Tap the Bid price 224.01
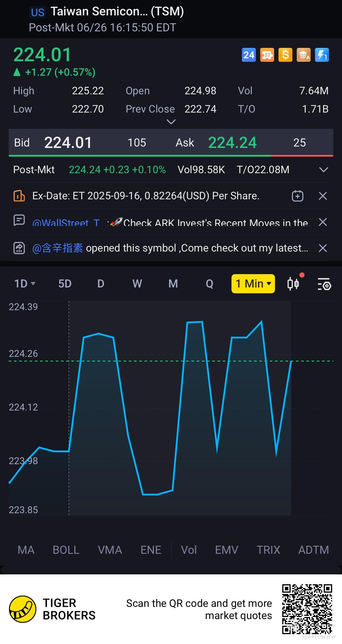 pyautogui.click(x=68, y=142)
